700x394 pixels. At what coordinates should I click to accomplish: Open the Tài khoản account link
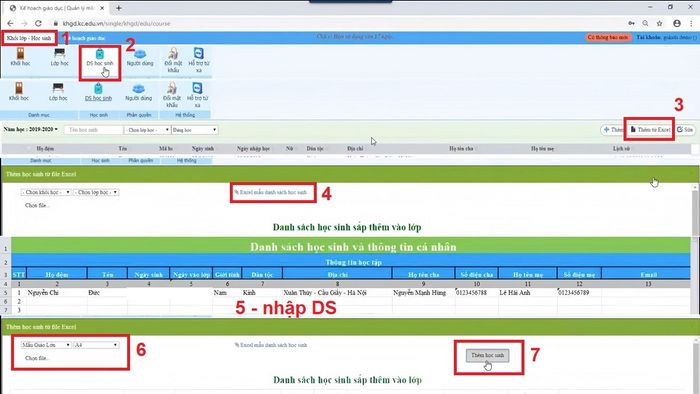(667, 37)
